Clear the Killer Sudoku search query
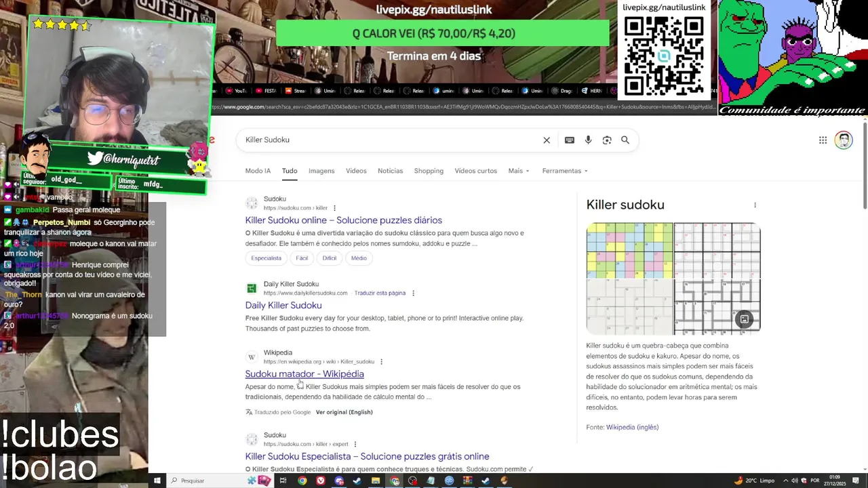This screenshot has height=488, width=868. tap(547, 140)
